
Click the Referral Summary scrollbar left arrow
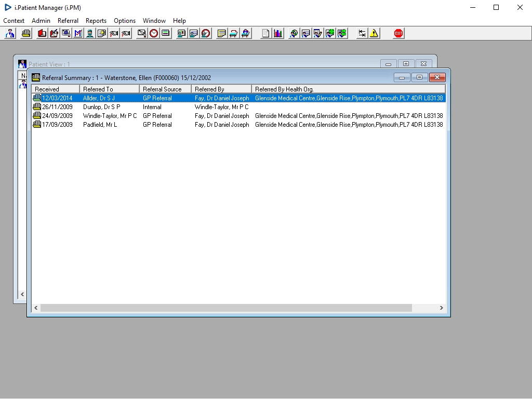(36, 308)
